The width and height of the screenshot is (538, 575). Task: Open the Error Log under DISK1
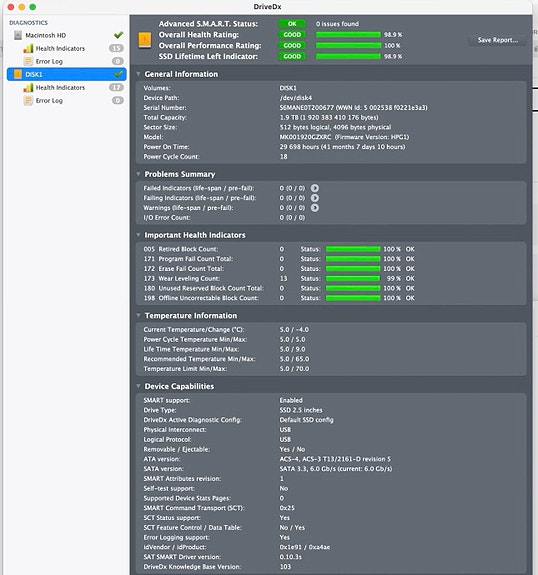point(49,100)
